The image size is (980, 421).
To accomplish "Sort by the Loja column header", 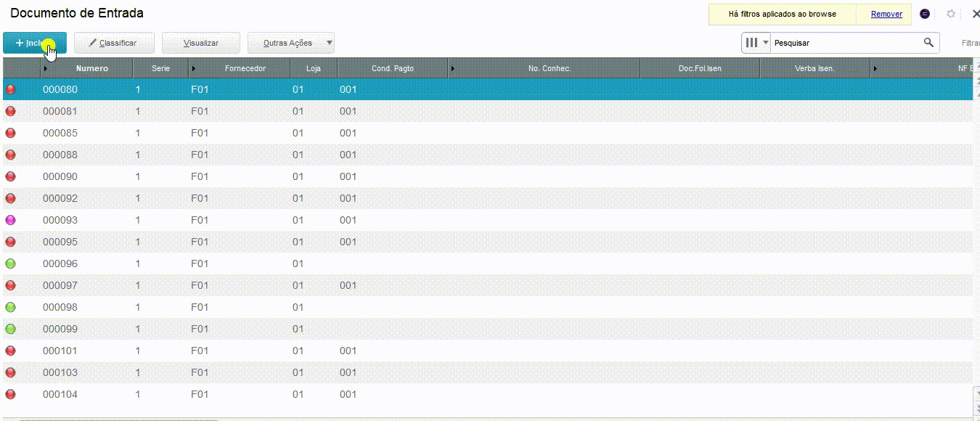I will (x=314, y=68).
